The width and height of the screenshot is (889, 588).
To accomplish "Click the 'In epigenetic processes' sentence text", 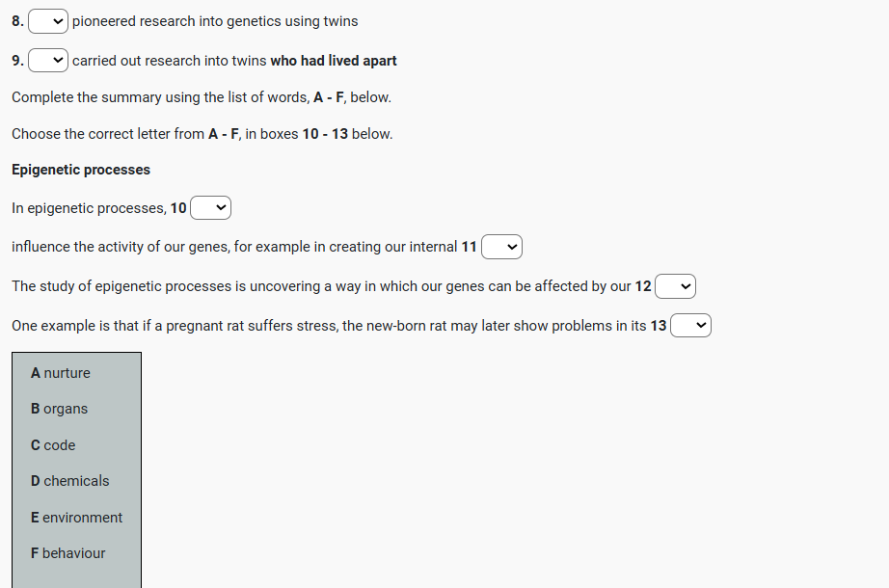I will click(89, 207).
